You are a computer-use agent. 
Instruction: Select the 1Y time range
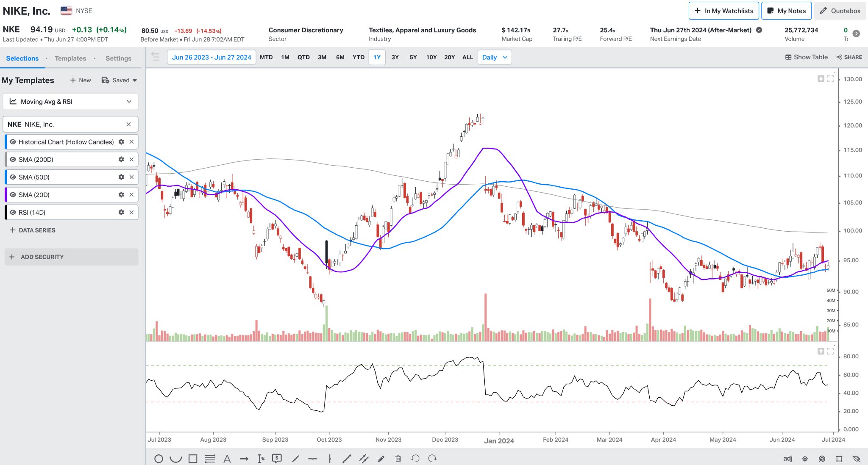[377, 57]
